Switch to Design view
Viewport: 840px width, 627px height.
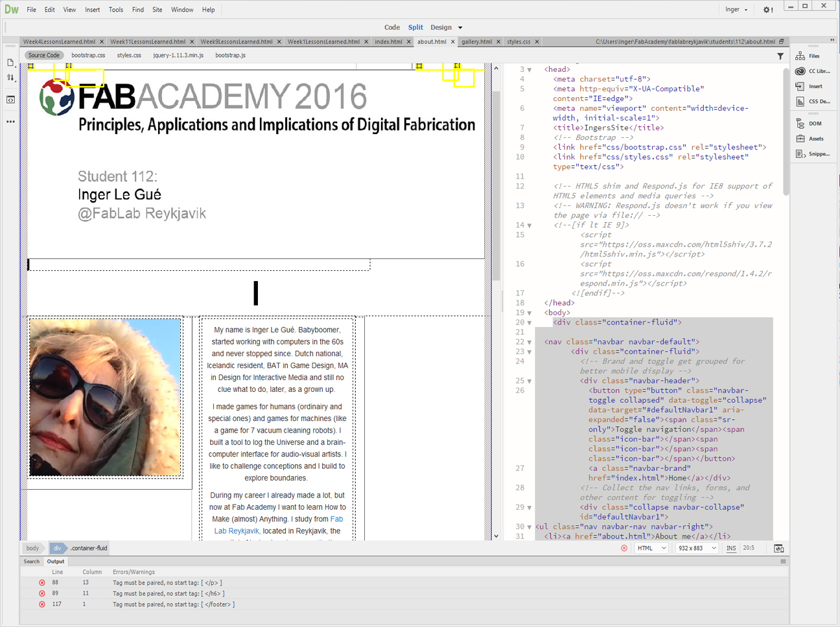pos(441,27)
